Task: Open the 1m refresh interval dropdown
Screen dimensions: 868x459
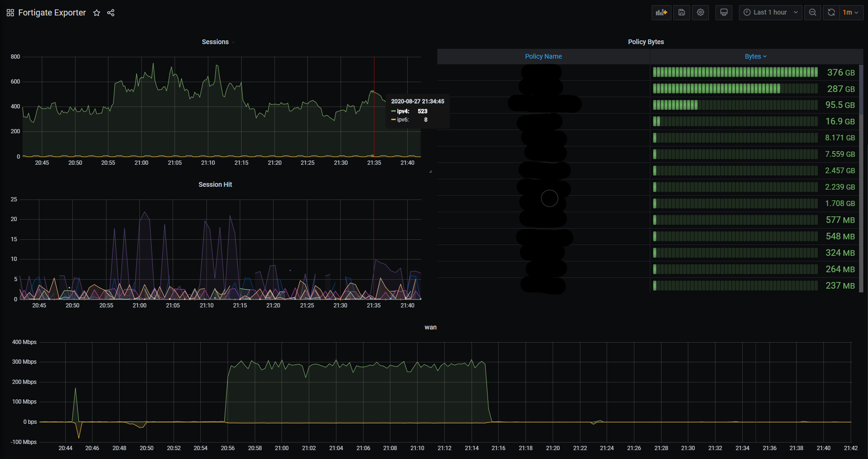Action: [851, 13]
